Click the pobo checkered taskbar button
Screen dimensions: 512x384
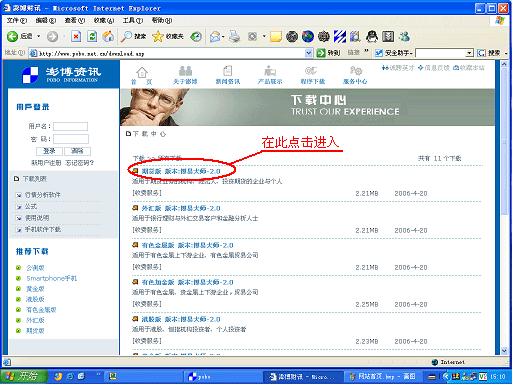(x=222, y=377)
